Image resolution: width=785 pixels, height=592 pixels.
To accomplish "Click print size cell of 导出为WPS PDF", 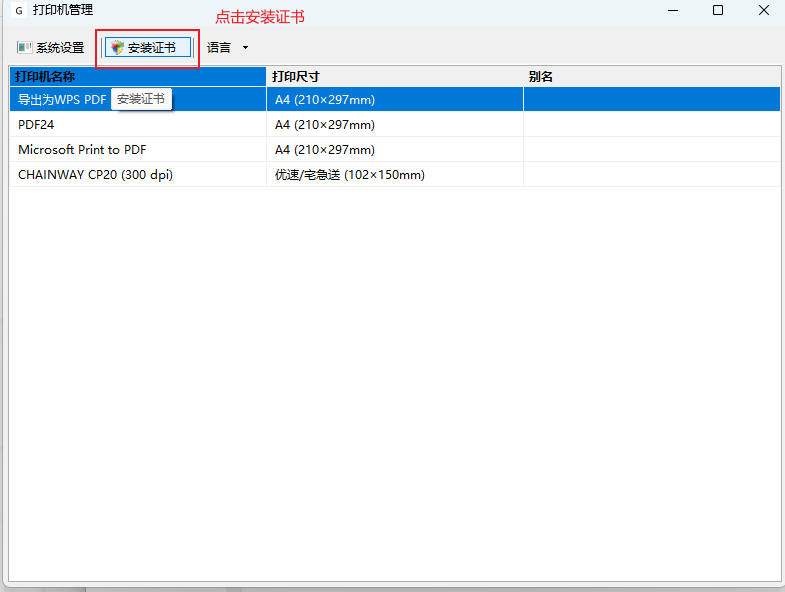I will 395,99.
